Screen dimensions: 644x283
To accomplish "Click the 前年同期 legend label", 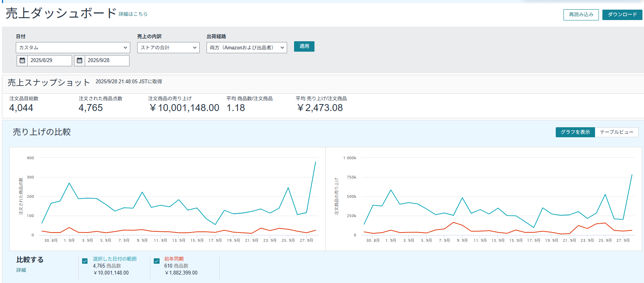I will (174, 259).
